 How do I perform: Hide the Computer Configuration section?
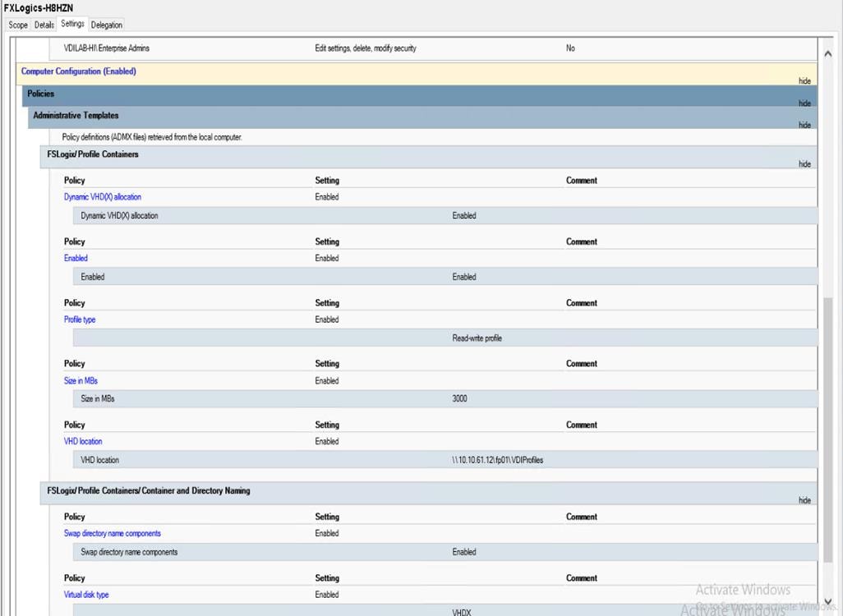(804, 80)
